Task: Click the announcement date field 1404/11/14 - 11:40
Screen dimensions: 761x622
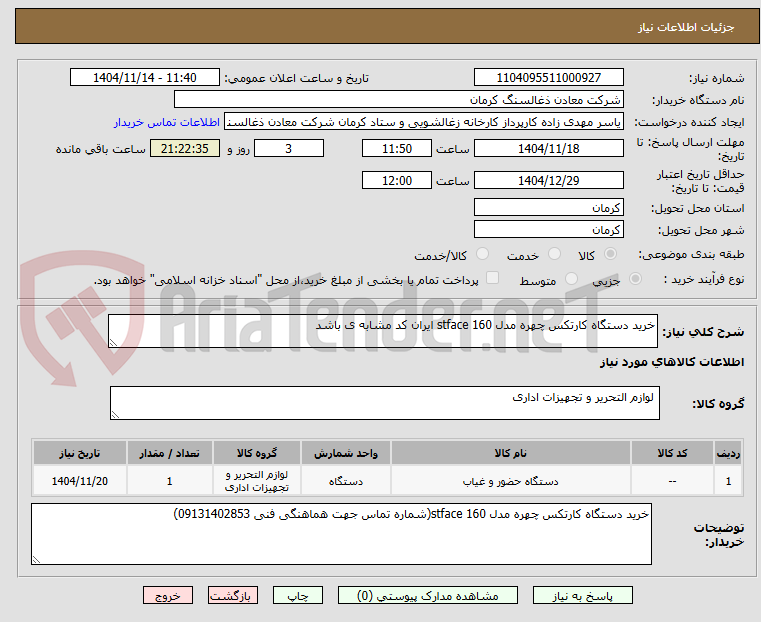Action: [x=145, y=78]
